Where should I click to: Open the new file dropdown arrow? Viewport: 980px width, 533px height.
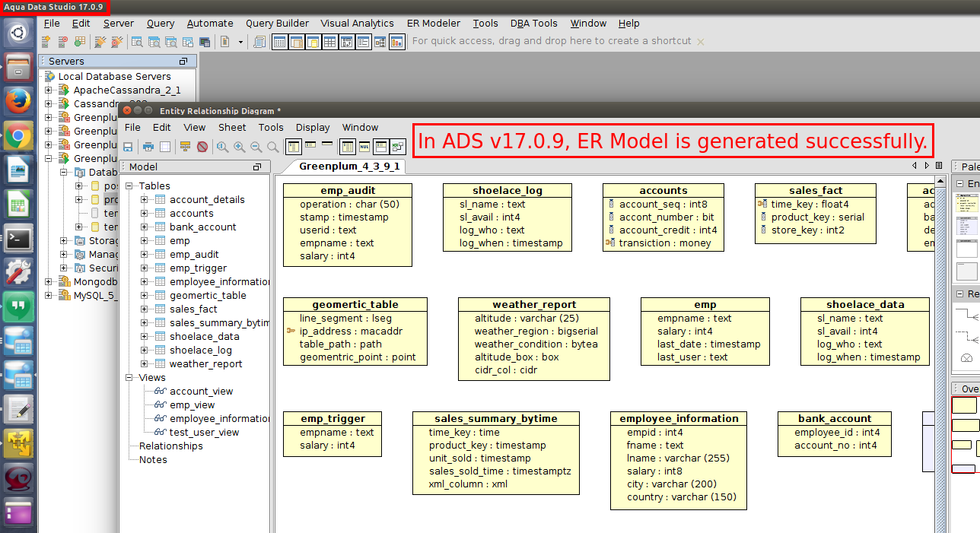(x=240, y=42)
